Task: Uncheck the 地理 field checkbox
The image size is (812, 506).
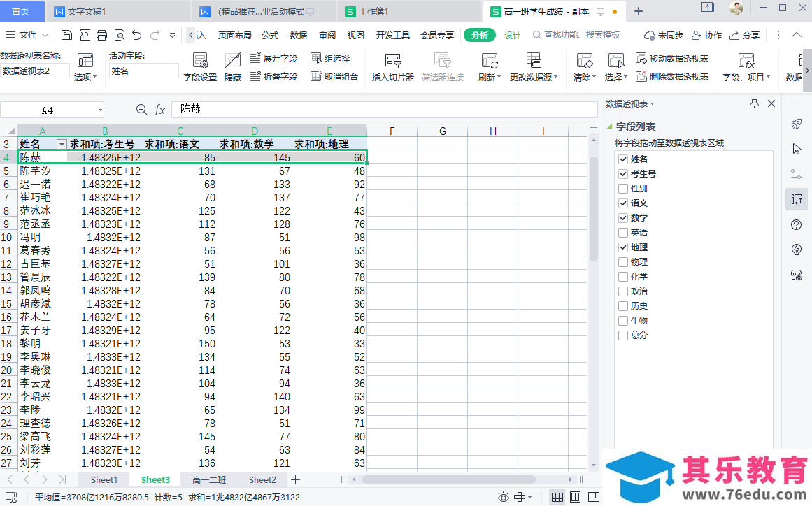Action: [x=623, y=247]
